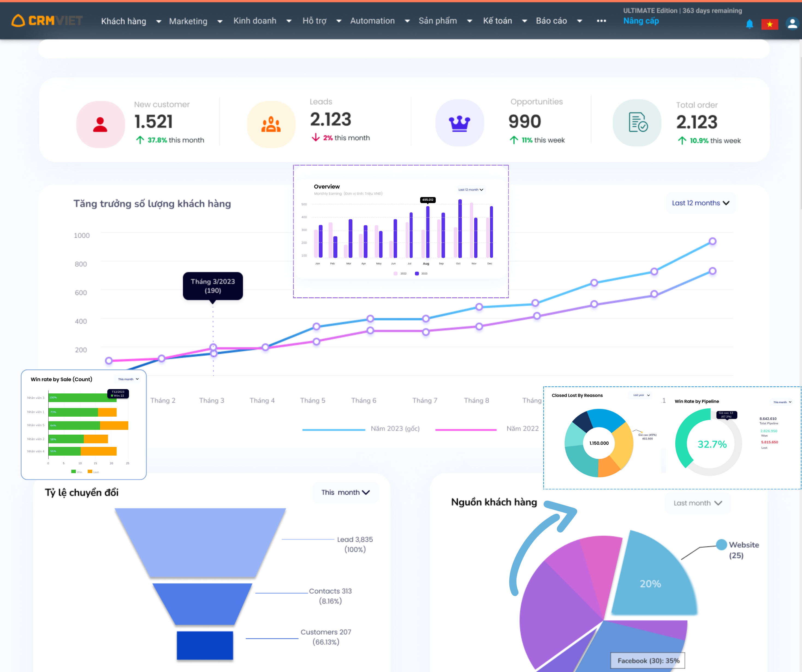Viewport: 802px width, 672px height.
Task: Click Contacts 313 (8.16%) label
Action: tap(330, 596)
